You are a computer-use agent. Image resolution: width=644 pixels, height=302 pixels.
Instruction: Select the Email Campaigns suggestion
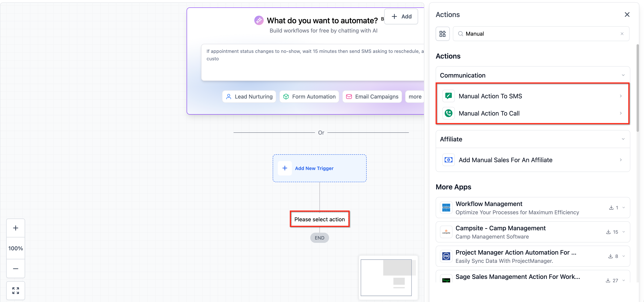click(x=372, y=97)
